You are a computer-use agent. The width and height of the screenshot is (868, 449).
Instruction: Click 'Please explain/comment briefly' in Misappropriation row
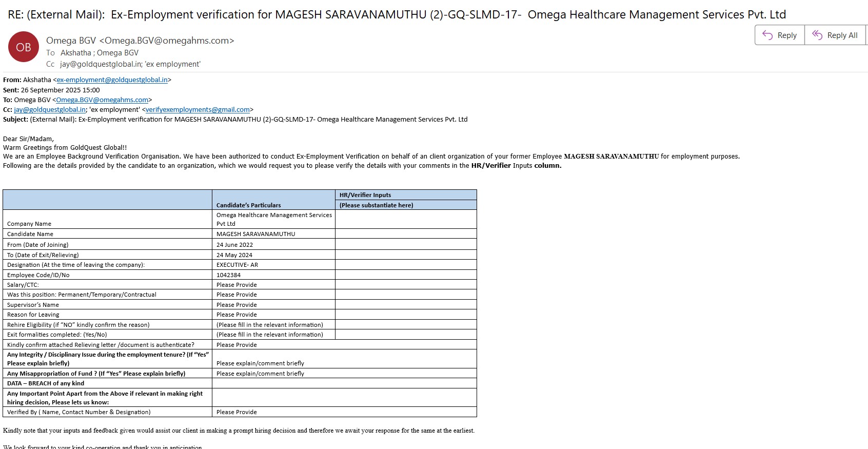[x=260, y=374]
